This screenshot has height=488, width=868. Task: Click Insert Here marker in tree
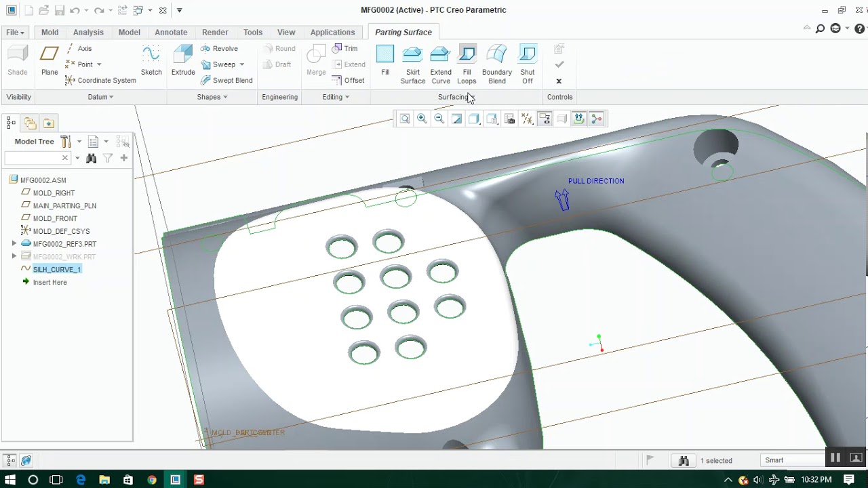tap(50, 282)
